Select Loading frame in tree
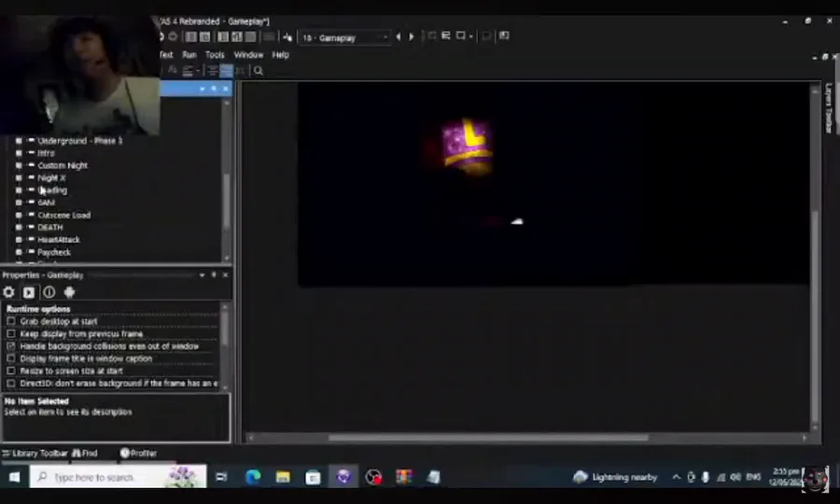The width and height of the screenshot is (840, 504). click(52, 190)
